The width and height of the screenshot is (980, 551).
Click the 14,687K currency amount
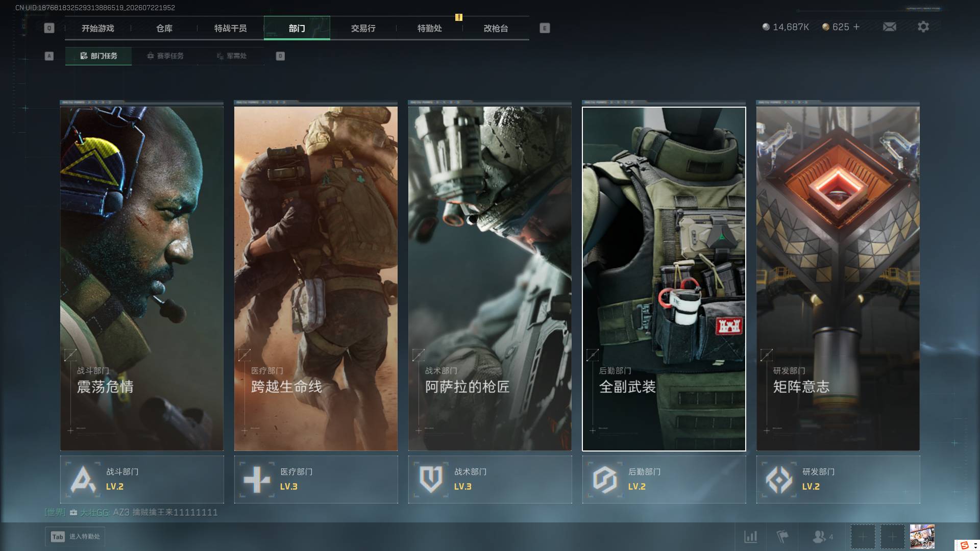pos(791,27)
